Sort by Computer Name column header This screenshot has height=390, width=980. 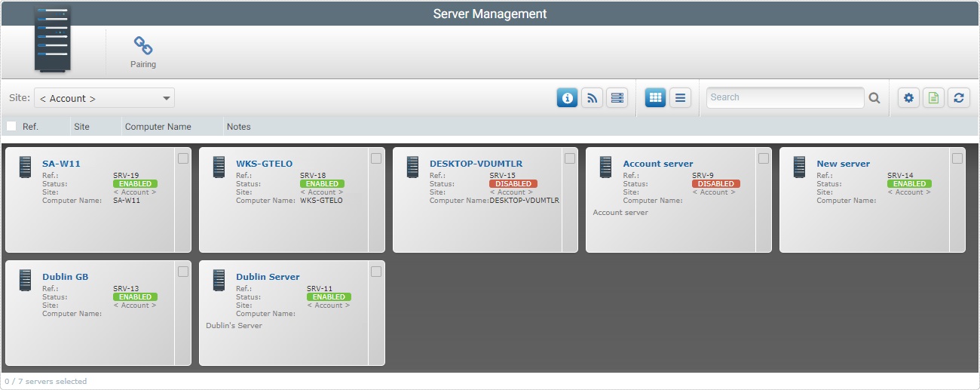(x=158, y=127)
